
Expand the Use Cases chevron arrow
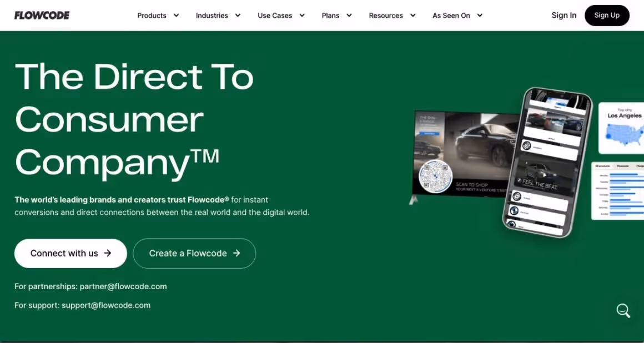[302, 16]
